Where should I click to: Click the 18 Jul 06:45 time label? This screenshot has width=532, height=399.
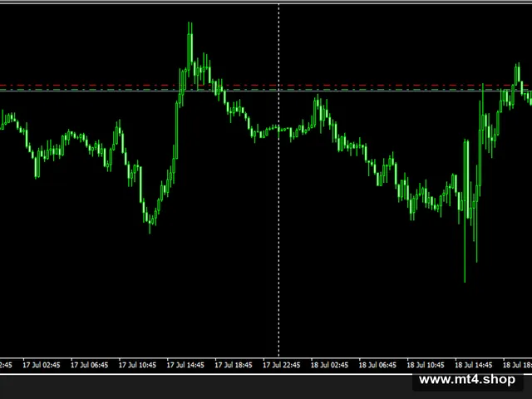(377, 365)
